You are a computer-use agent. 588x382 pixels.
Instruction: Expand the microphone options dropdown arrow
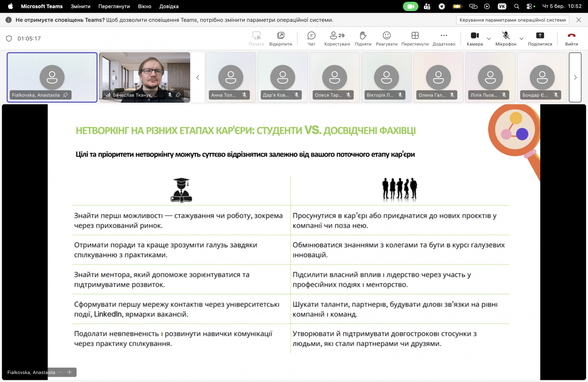(x=522, y=39)
